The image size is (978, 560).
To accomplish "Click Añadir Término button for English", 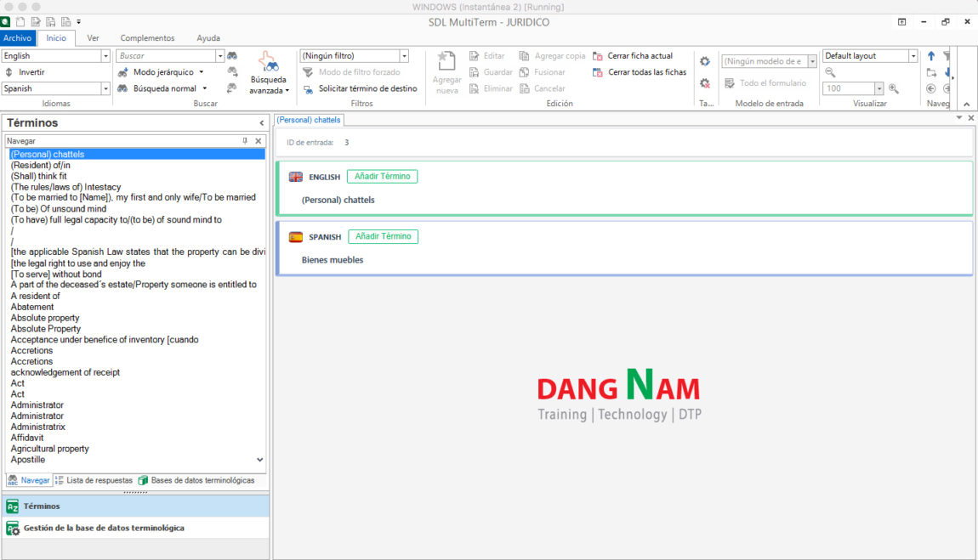I will 383,176.
